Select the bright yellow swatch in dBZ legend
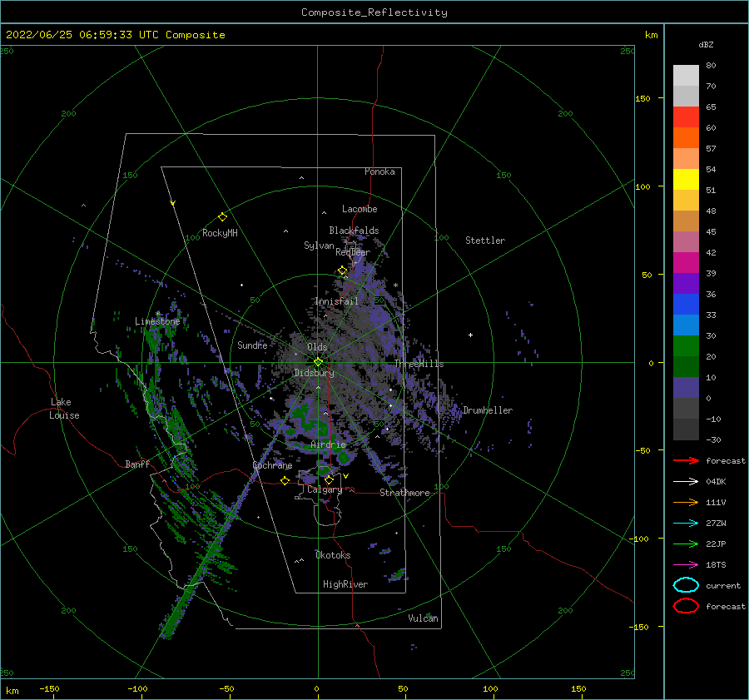 [686, 179]
